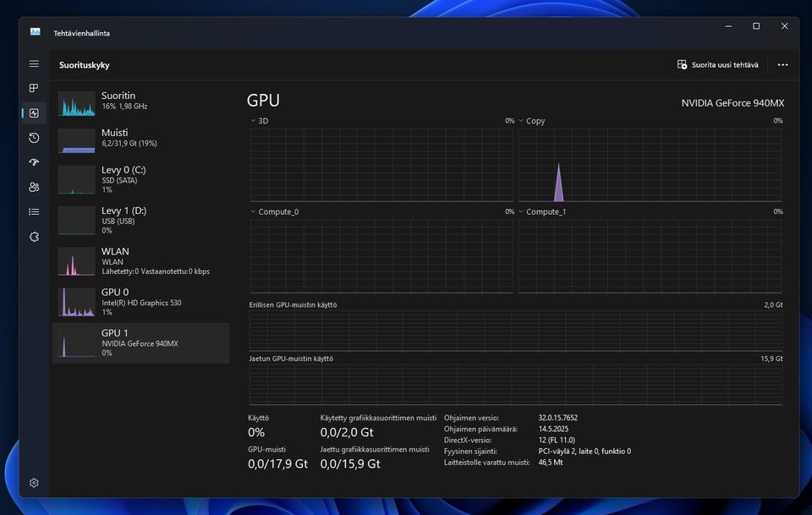
Task: Click the 46,5 Mt reserved memory value
Action: coord(551,463)
